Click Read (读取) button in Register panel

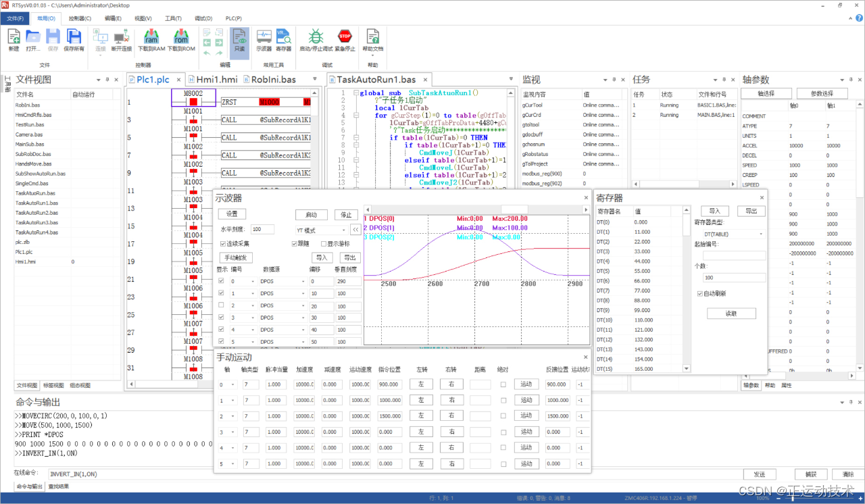[x=731, y=313]
